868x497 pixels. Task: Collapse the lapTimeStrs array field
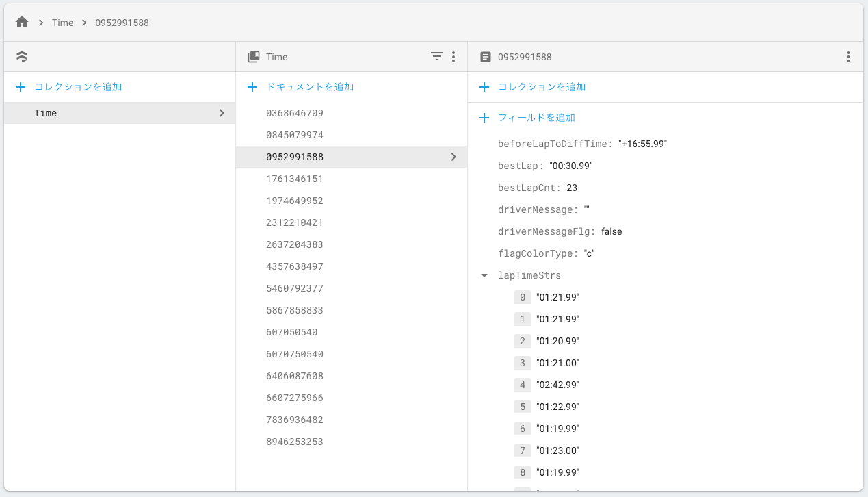coord(484,275)
